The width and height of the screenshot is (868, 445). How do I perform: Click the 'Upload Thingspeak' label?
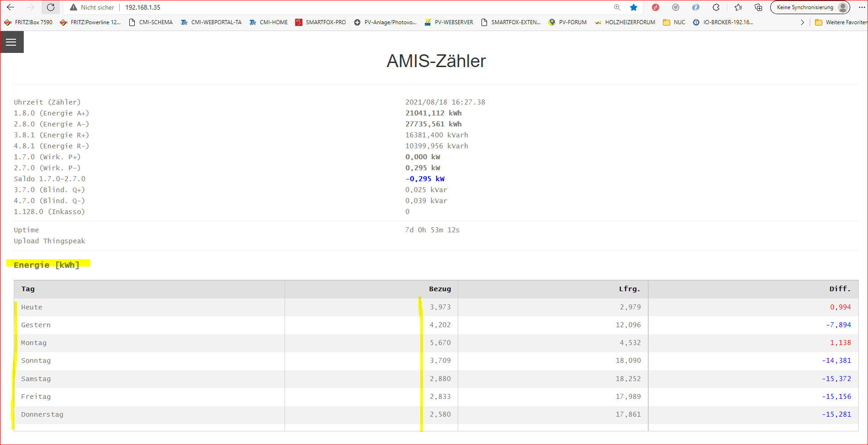(x=49, y=241)
